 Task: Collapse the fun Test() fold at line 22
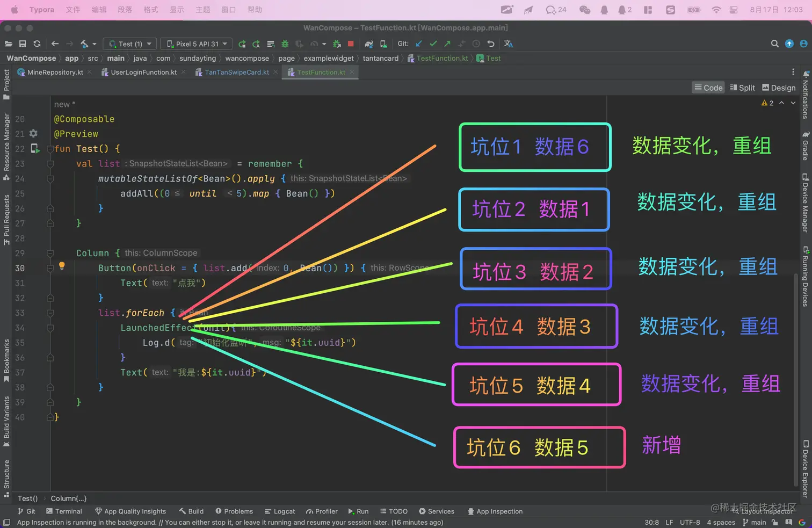click(x=50, y=149)
